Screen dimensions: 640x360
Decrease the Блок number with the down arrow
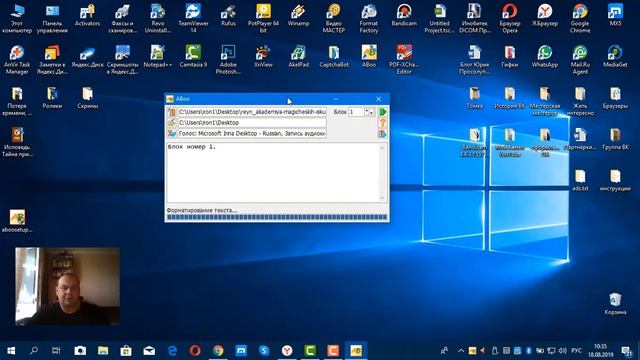pyautogui.click(x=371, y=113)
